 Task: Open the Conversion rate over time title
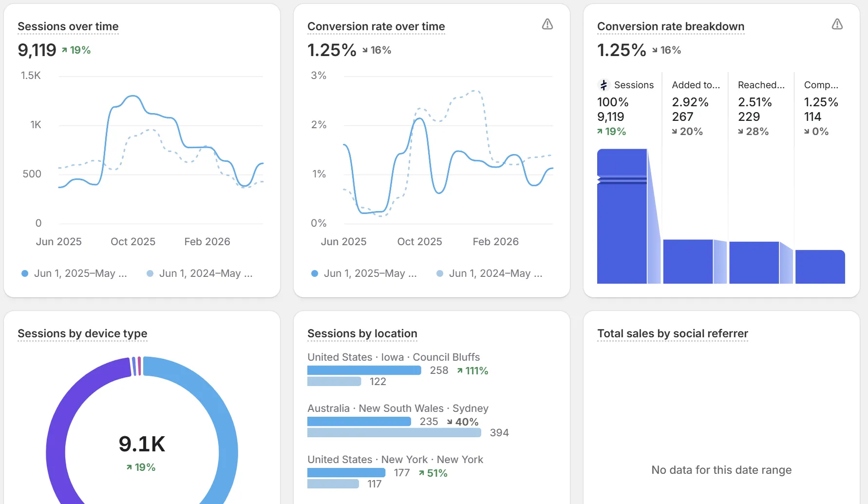(x=376, y=26)
